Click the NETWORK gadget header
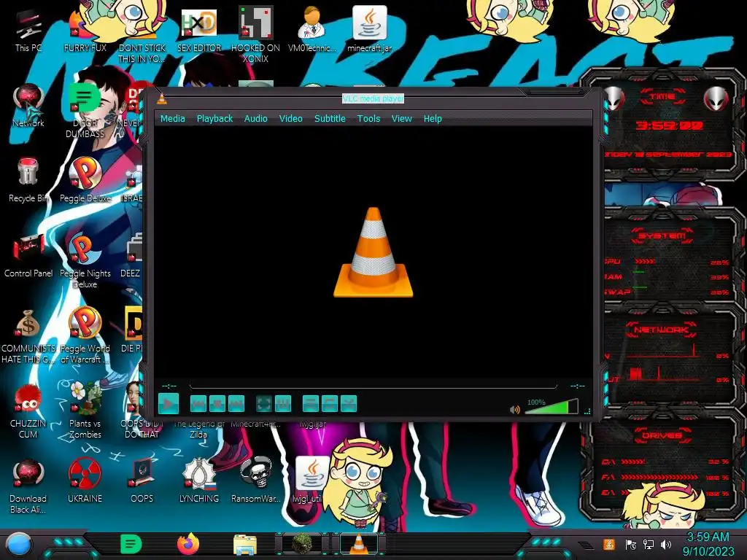The image size is (747, 560). [x=661, y=330]
